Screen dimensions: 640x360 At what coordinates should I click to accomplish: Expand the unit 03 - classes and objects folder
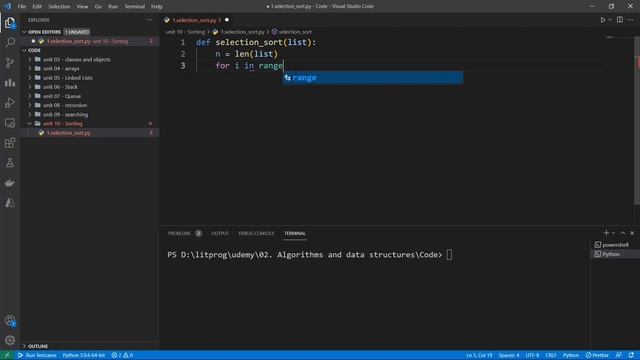[76, 60]
